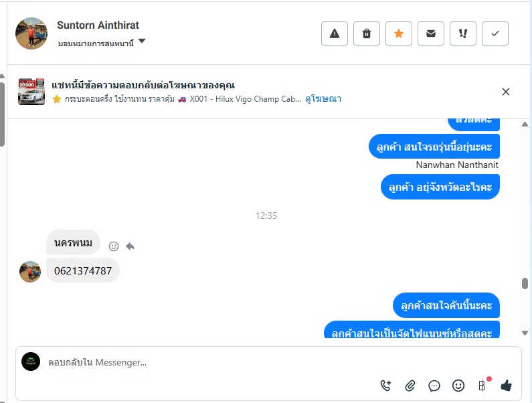Delete conversation with the trash icon
The height and width of the screenshot is (403, 532).
367,33
